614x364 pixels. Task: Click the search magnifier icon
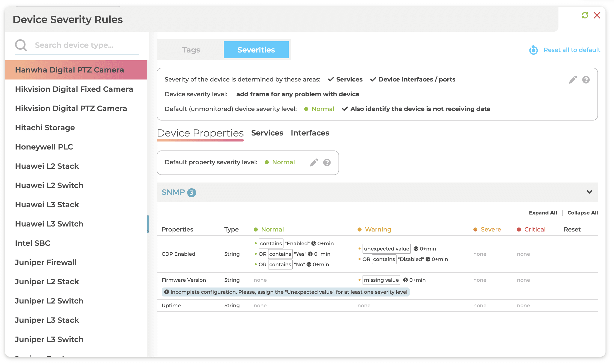click(x=21, y=45)
